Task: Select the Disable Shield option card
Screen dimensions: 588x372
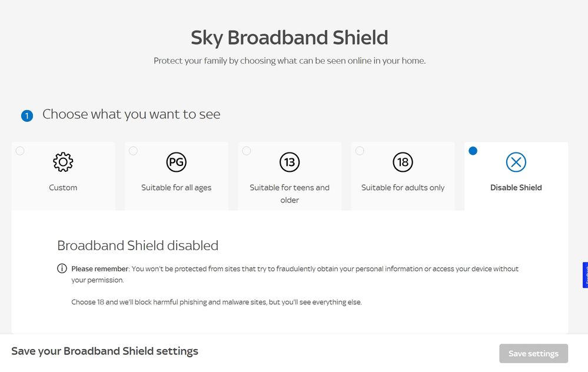Action: (x=516, y=175)
